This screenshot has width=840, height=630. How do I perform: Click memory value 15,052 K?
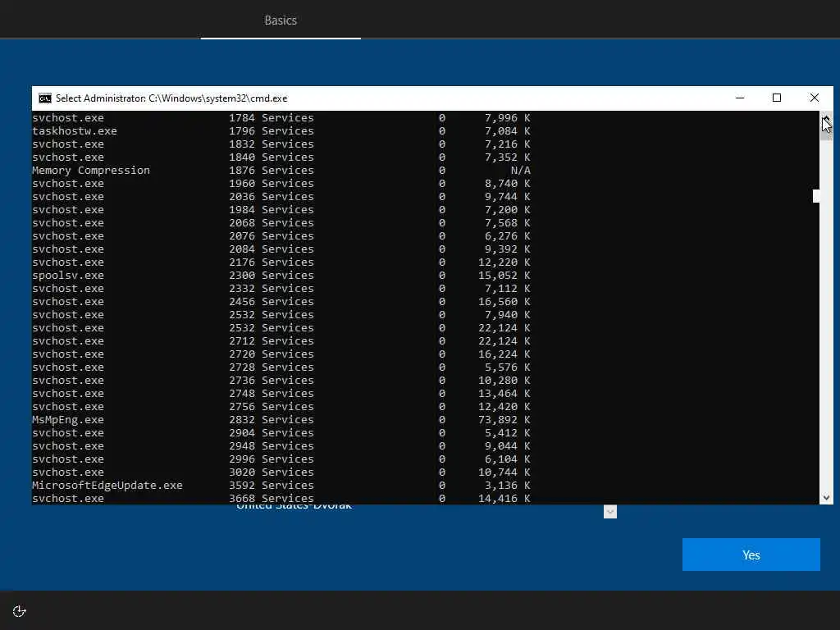[x=504, y=276]
